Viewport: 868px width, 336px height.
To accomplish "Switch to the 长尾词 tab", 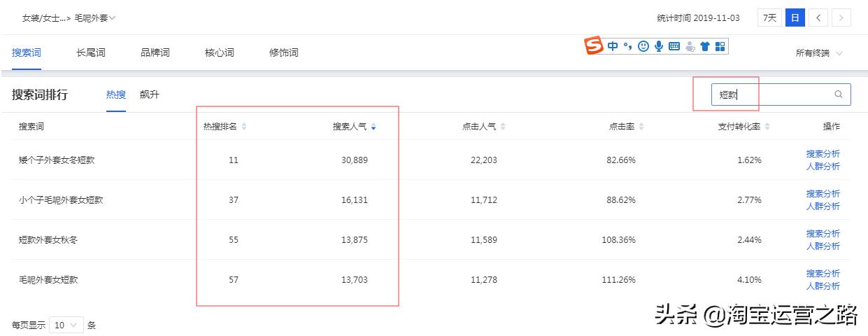I will click(x=91, y=52).
